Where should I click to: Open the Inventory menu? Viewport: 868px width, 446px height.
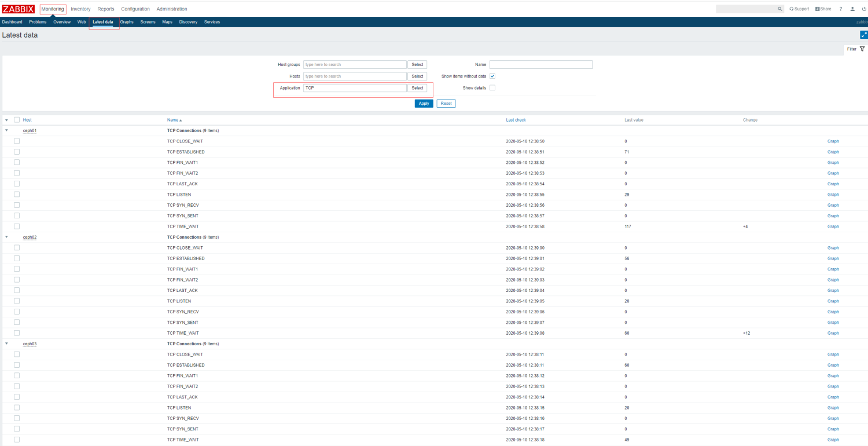point(80,9)
